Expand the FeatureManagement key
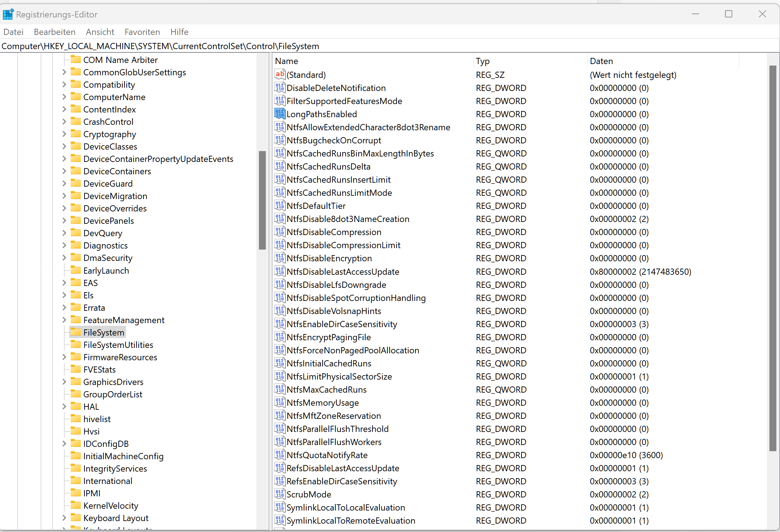The width and height of the screenshot is (780, 532). click(x=64, y=320)
